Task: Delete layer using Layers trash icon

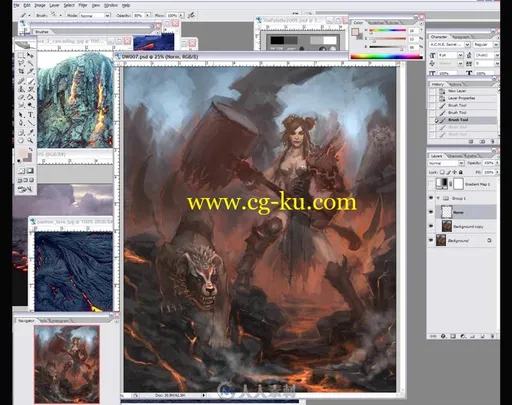Action: tap(493, 336)
